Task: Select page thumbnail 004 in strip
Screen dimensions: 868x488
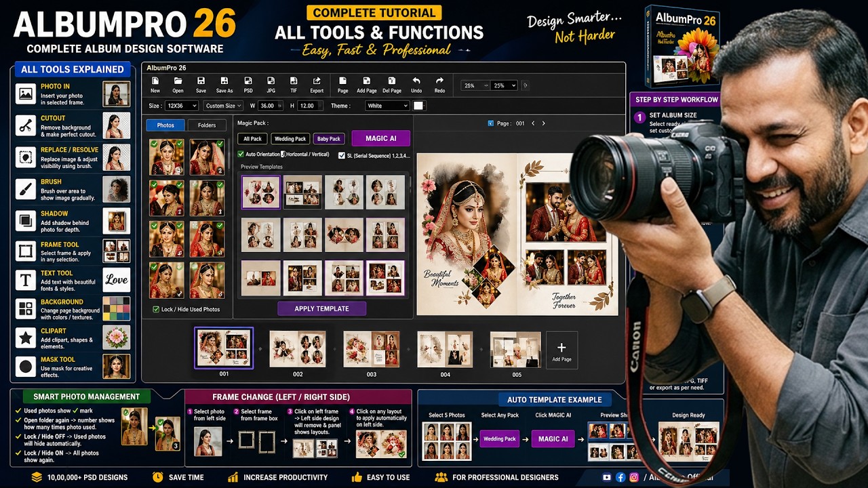Action: (x=445, y=349)
